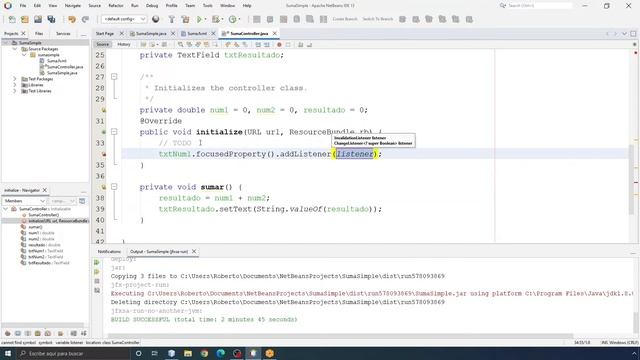Click the navigator panel icon next to filter dropdown
The image size is (640, 360).
(x=82, y=201)
